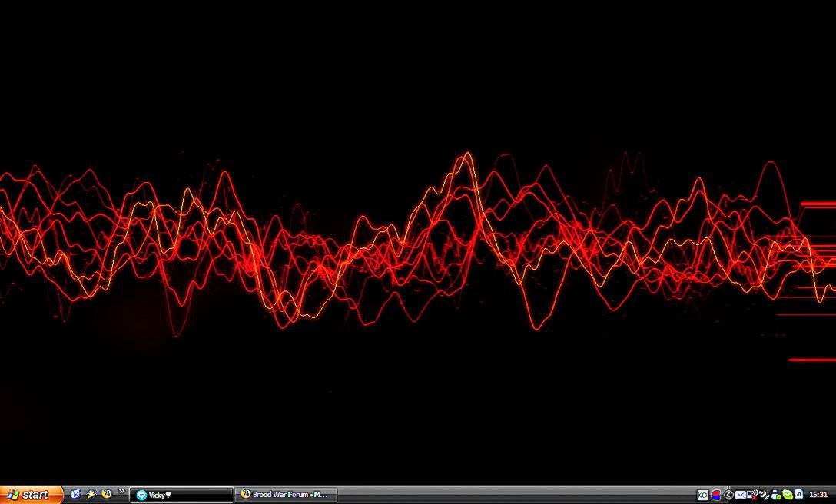This screenshot has height=504, width=836.
Task: Expand the Quick Launch overflow chevron
Action: click(121, 492)
